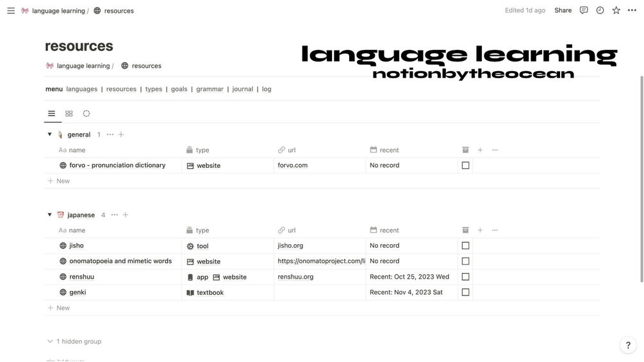
Task: Go to journal in the menu
Action: [243, 89]
